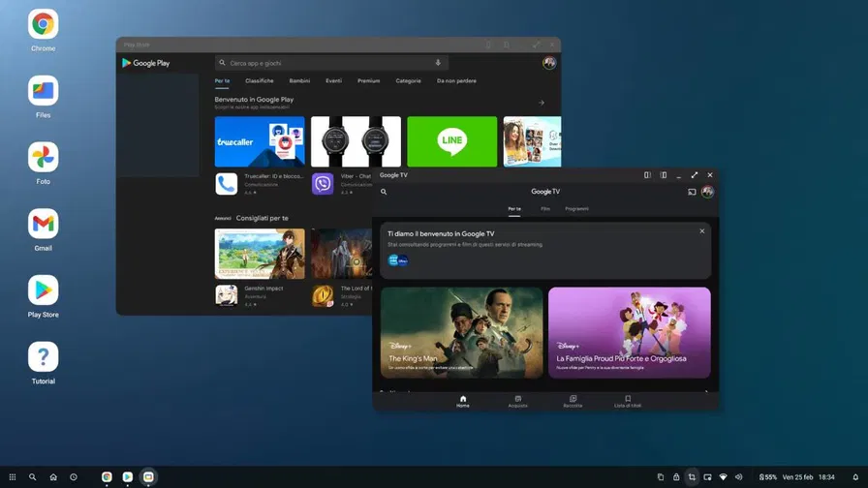Open Acquista in Google TV bottom bar
The width and height of the screenshot is (868, 488).
pyautogui.click(x=517, y=401)
